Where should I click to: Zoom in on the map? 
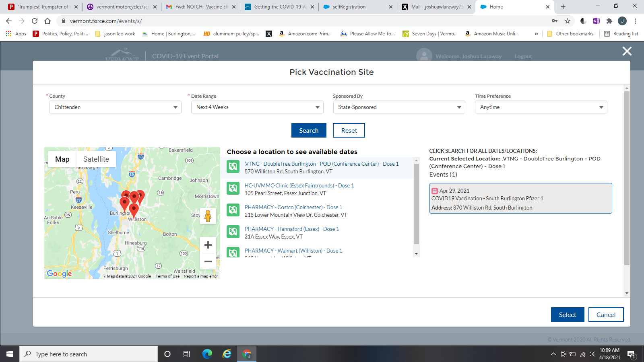208,245
